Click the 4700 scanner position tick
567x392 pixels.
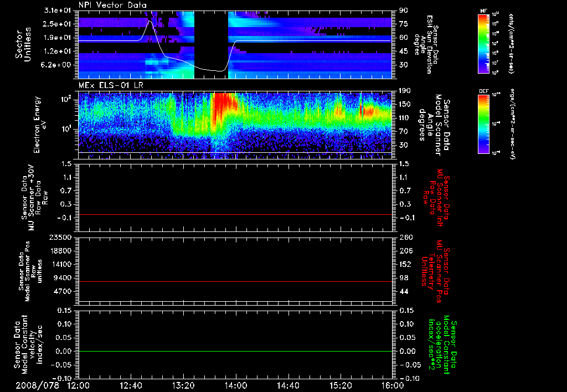point(63,291)
